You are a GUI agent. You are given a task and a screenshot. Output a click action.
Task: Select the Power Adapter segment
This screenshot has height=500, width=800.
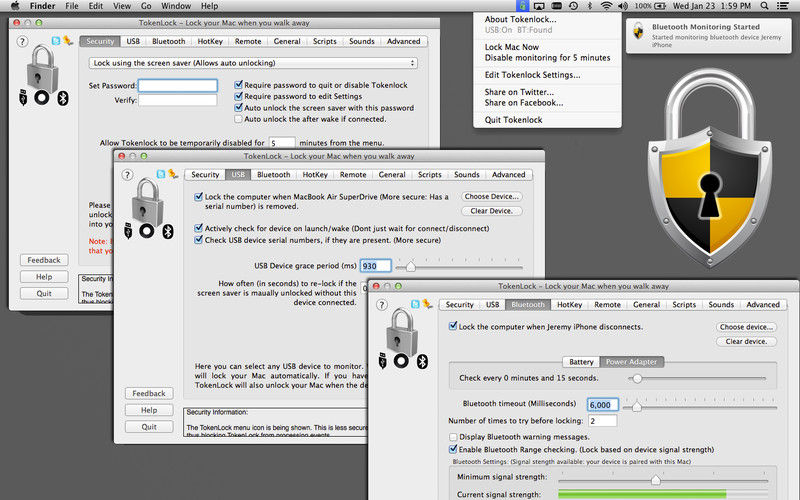pos(631,362)
